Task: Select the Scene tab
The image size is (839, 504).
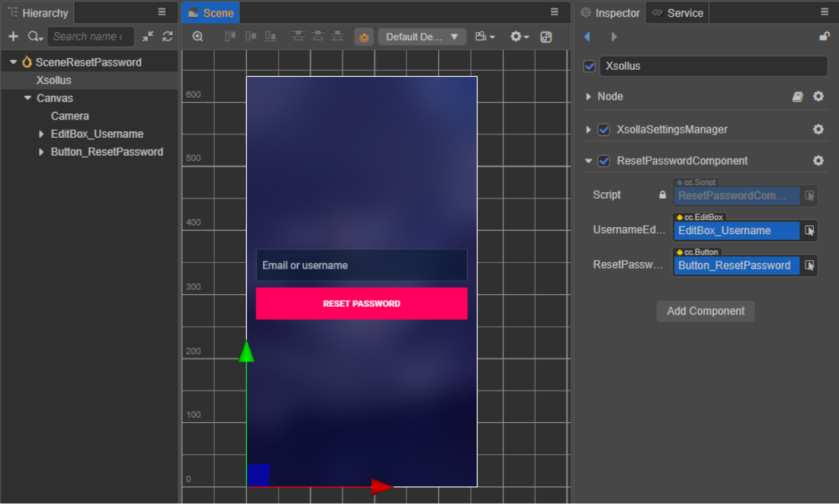Action: tap(210, 13)
